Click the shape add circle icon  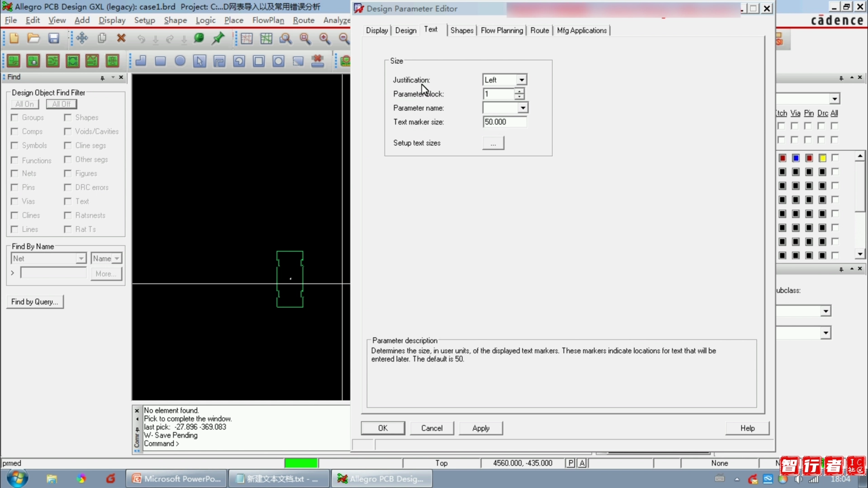(x=180, y=61)
